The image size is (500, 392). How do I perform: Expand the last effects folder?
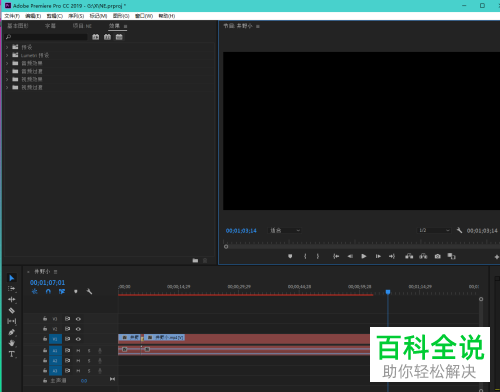[x=7, y=87]
